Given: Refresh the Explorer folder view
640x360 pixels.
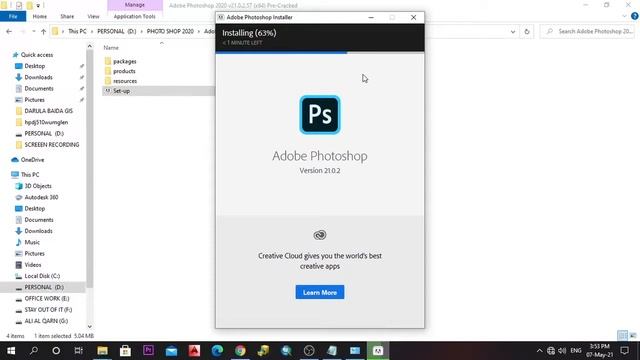Looking at the screenshot, I should click(x=527, y=31).
